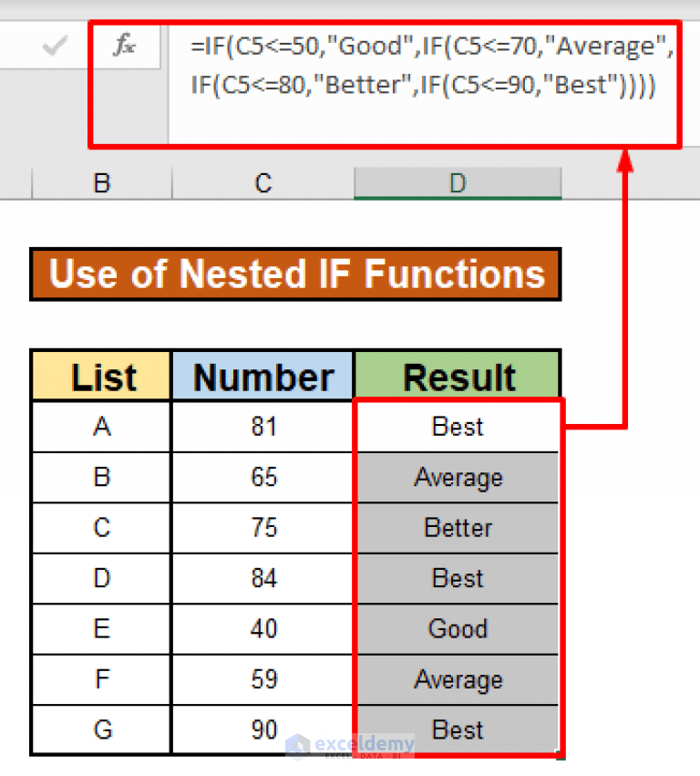Screen dimensions: 700x776
Task: Select column header C
Action: tap(262, 182)
